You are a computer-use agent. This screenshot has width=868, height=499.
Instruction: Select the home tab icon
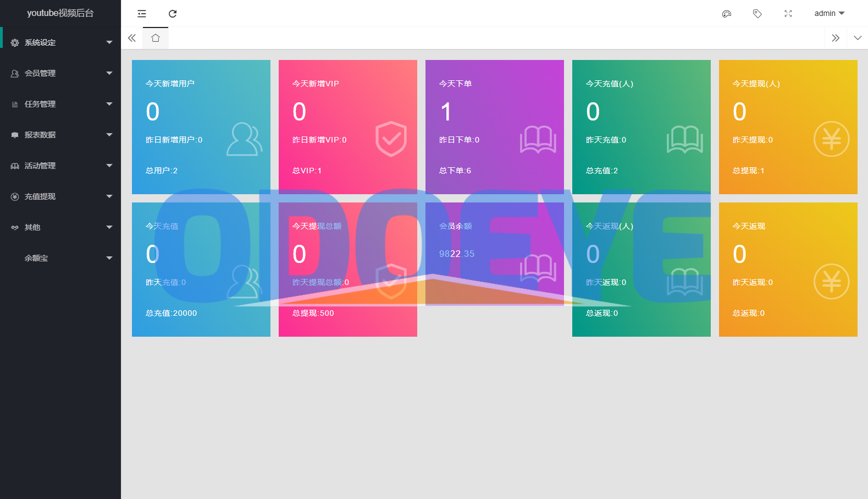156,38
